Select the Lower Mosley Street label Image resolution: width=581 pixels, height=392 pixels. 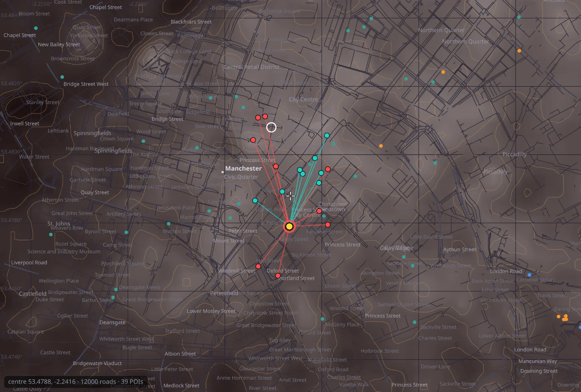211,311
